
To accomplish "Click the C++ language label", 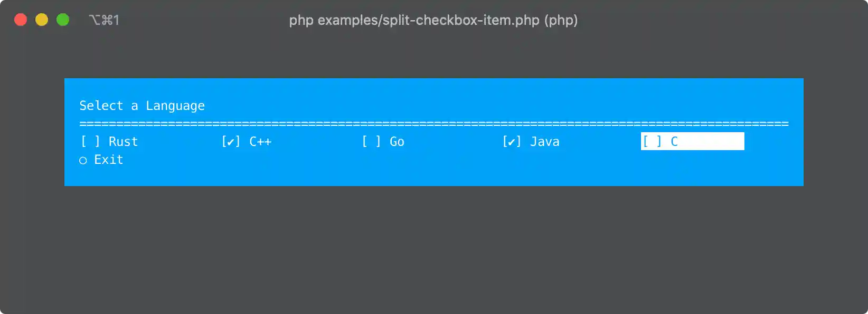I will [x=261, y=141].
